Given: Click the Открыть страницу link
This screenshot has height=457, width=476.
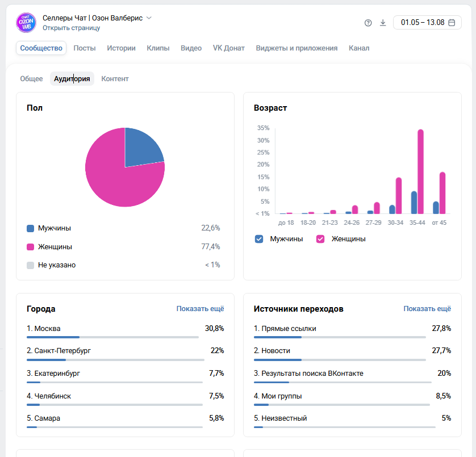Looking at the screenshot, I should pos(72,28).
